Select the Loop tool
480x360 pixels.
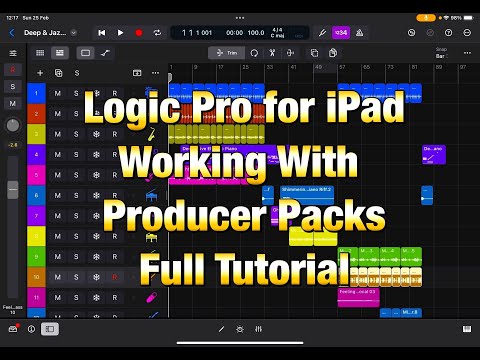[254, 53]
